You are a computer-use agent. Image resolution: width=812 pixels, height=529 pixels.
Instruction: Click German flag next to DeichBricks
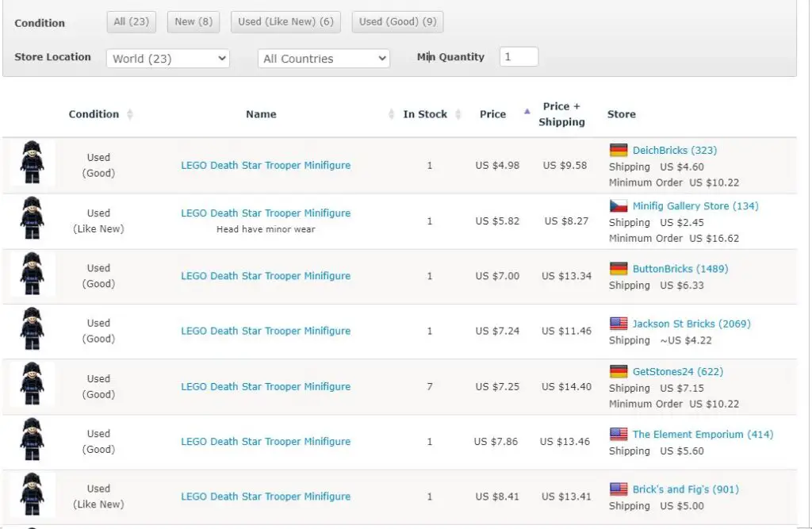(x=619, y=150)
